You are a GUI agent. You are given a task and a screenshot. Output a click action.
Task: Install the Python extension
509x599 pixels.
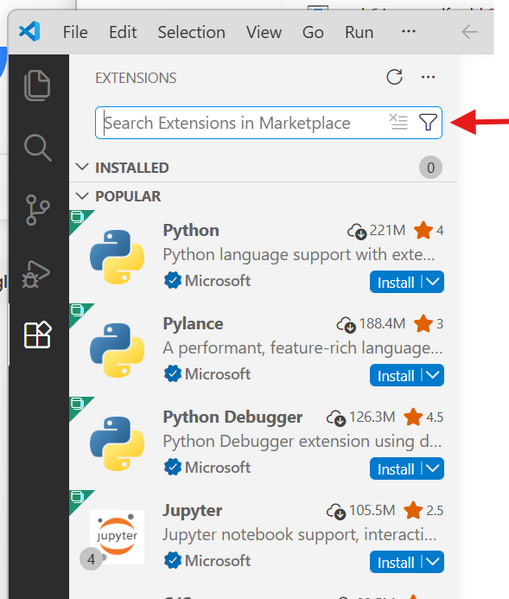click(396, 282)
